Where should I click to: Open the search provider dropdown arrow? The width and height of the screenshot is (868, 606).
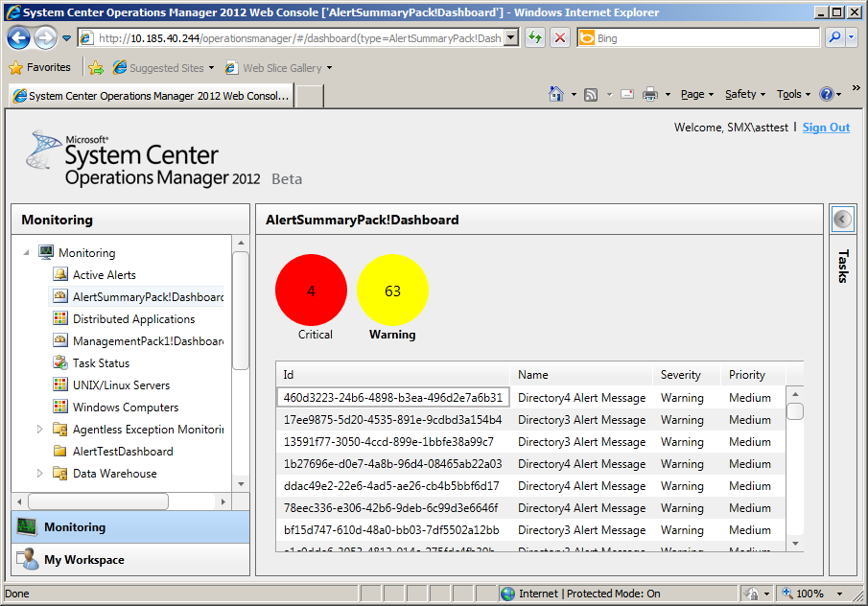[x=852, y=37]
